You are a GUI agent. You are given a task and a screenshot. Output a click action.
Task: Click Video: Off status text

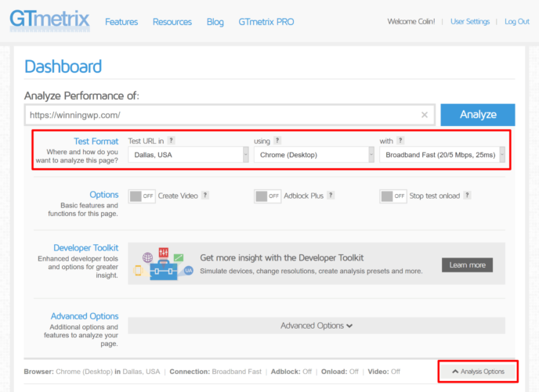click(x=384, y=372)
